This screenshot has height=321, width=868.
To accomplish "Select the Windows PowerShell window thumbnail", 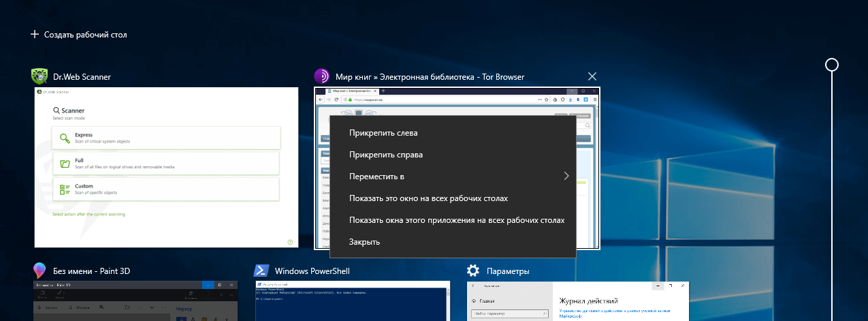I will pos(353,301).
